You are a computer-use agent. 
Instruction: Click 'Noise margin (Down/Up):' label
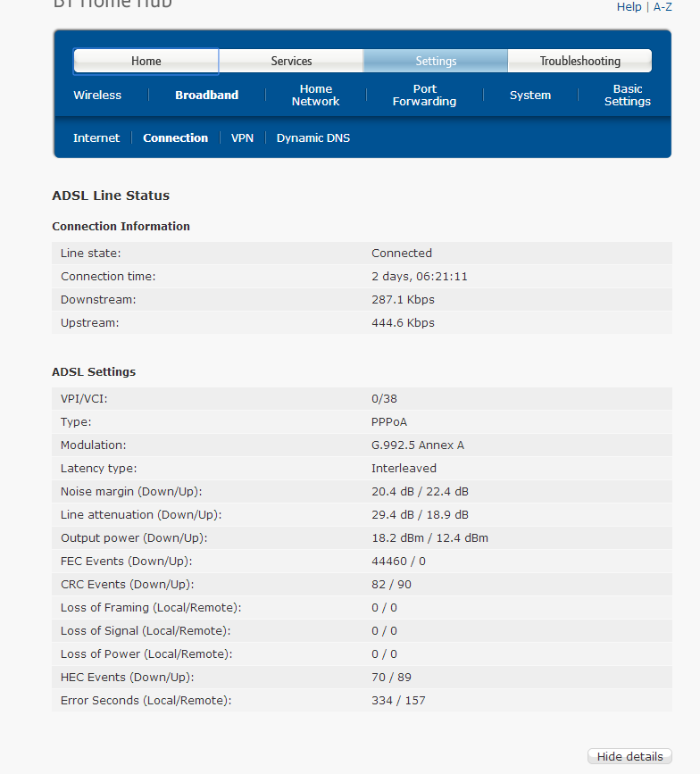pos(131,492)
